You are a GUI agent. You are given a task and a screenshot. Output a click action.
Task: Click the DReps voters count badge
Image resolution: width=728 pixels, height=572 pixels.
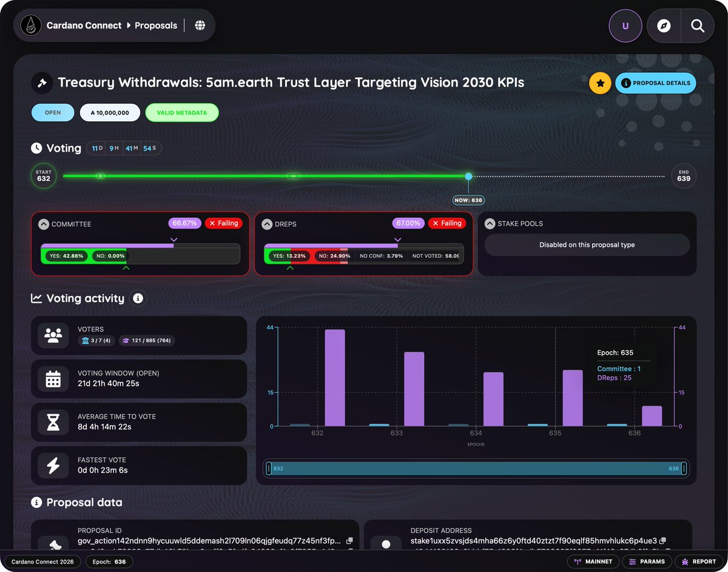coord(147,341)
